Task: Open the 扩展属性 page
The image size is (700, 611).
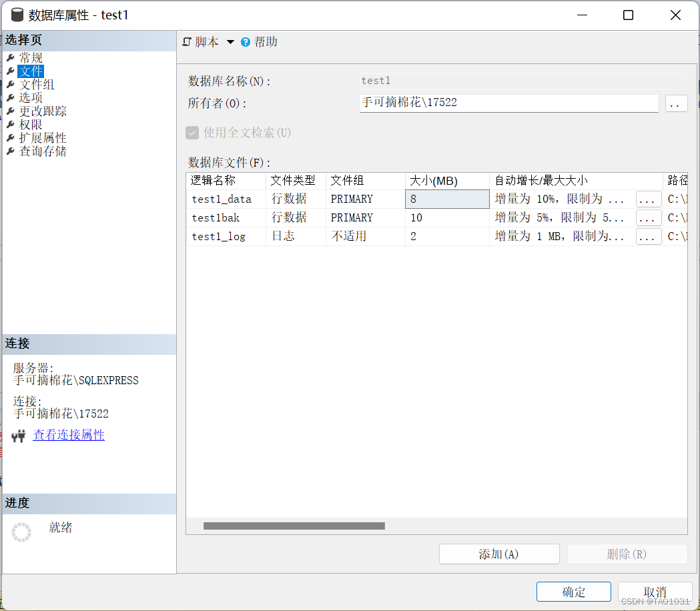Action: 43,137
